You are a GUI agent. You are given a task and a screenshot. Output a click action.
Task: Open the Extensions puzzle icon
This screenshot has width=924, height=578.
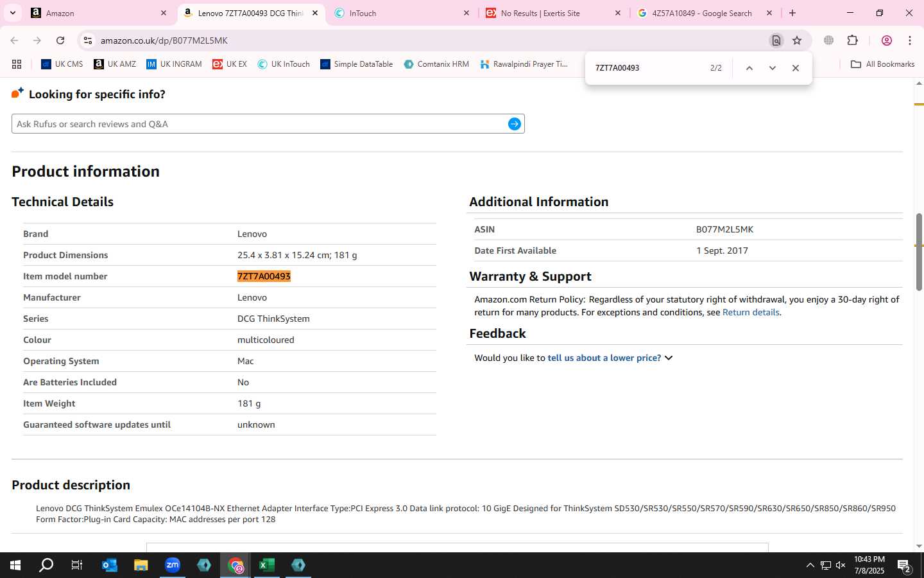click(x=853, y=40)
